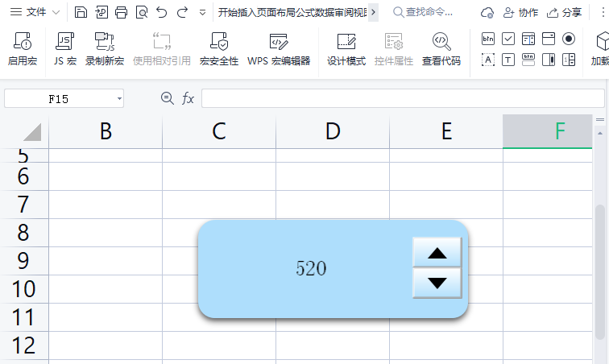Viewport: 609px width, 364px height.
Task: Insert a scroll bar control
Action: pos(549,60)
